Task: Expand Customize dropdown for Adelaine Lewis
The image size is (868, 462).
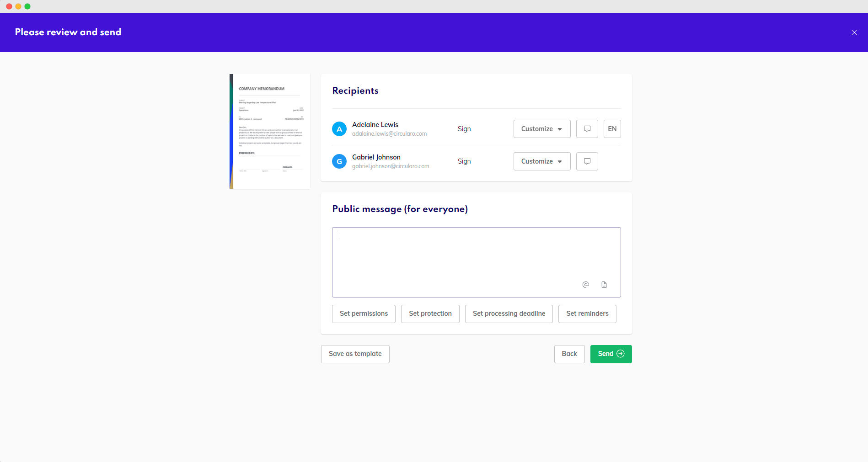Action: pos(541,129)
